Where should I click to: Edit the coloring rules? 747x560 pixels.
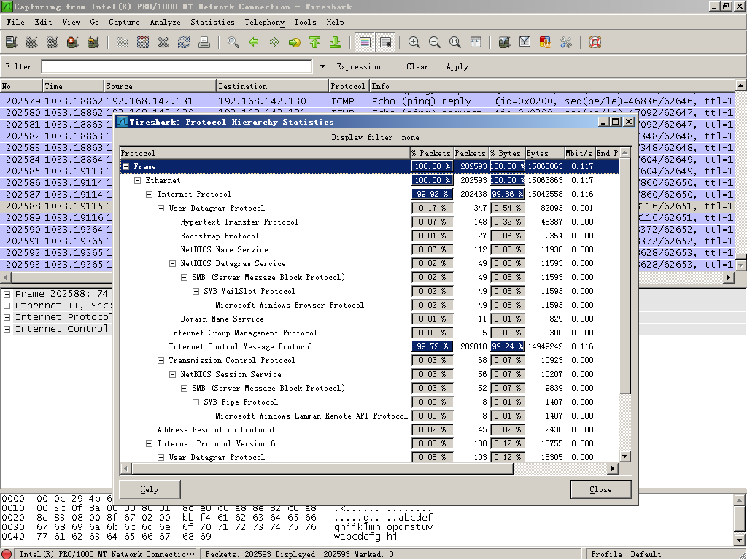tap(546, 42)
